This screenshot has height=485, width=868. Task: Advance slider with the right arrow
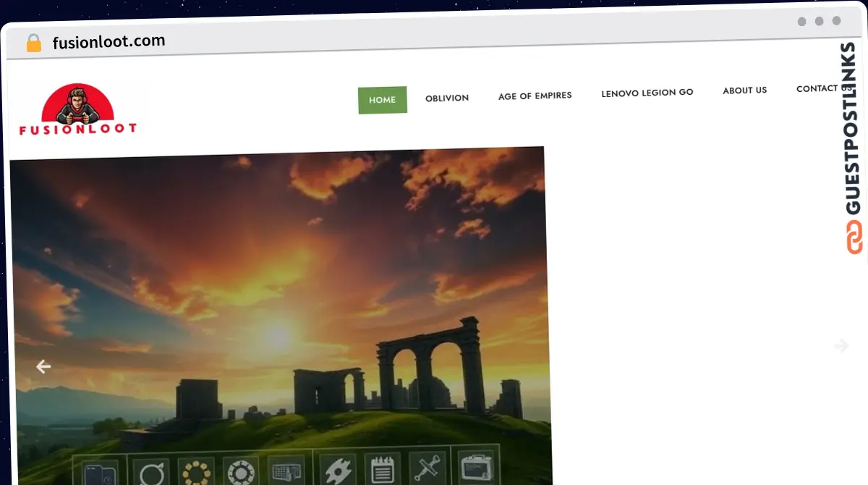coord(841,346)
